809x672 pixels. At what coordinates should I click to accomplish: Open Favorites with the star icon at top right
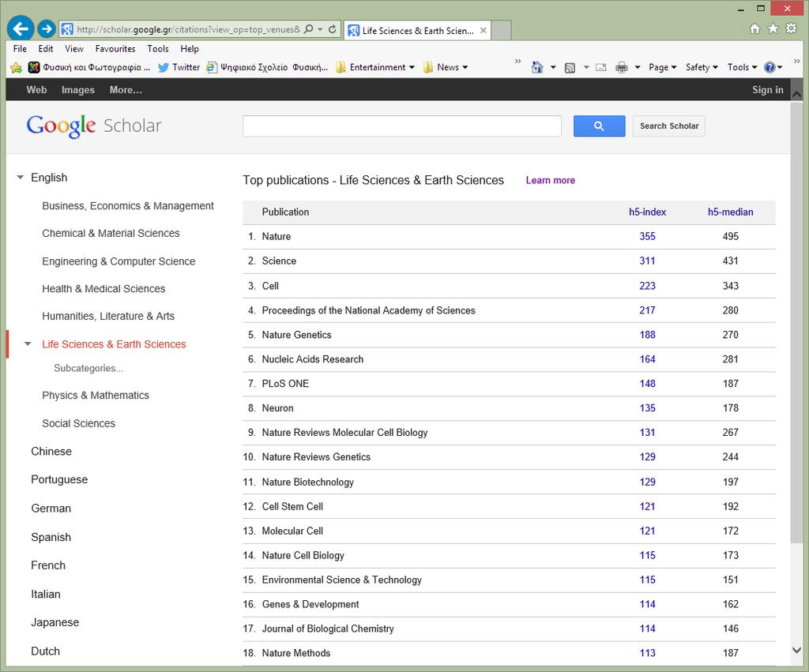coord(773,28)
